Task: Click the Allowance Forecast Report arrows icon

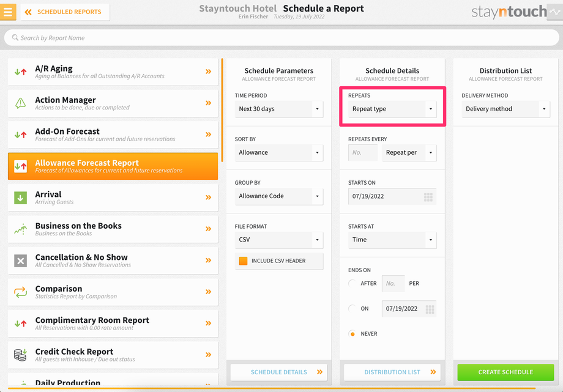Action: (20, 166)
